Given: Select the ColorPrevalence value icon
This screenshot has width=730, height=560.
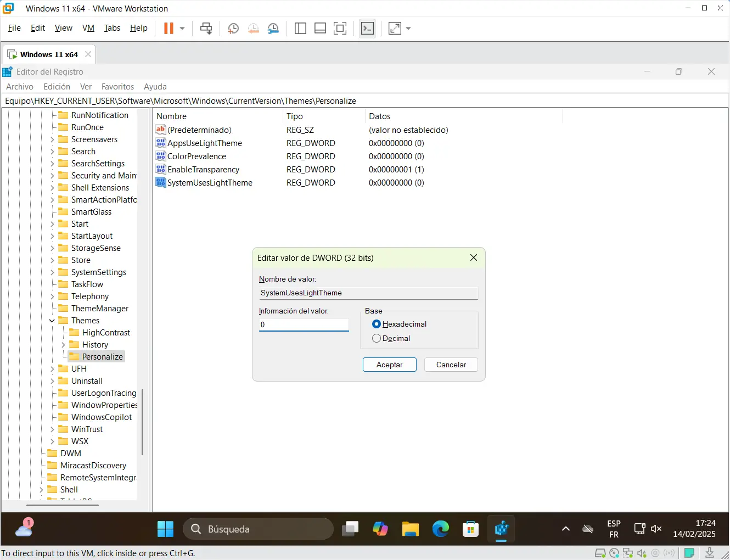Looking at the screenshot, I should click(x=160, y=156).
